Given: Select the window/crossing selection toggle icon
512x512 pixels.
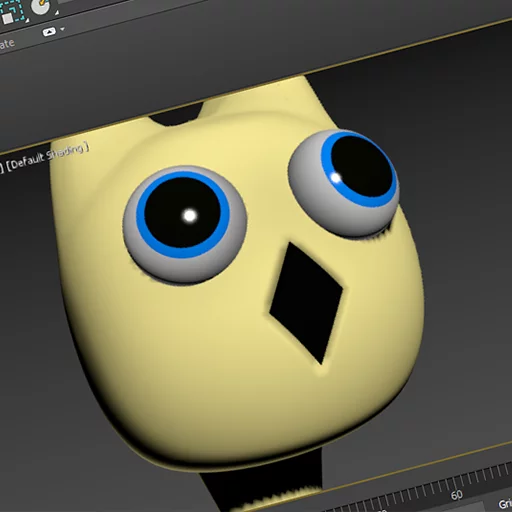Looking at the screenshot, I should click(x=11, y=12).
